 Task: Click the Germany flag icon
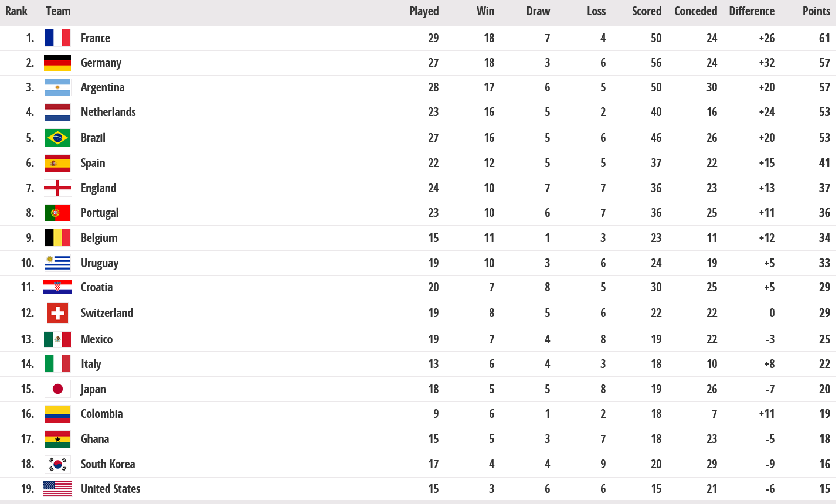pos(57,63)
